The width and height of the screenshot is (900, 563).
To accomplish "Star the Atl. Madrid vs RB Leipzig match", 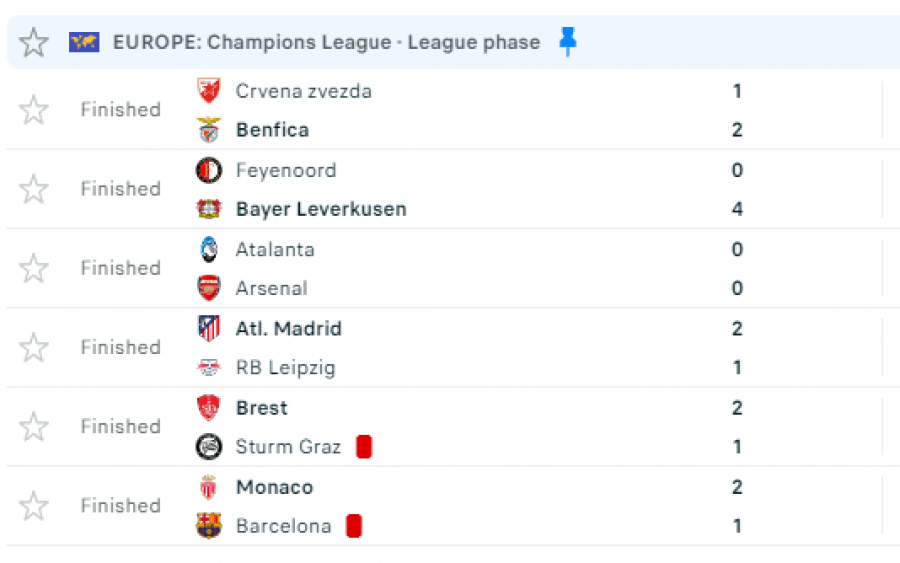I will tap(34, 347).
